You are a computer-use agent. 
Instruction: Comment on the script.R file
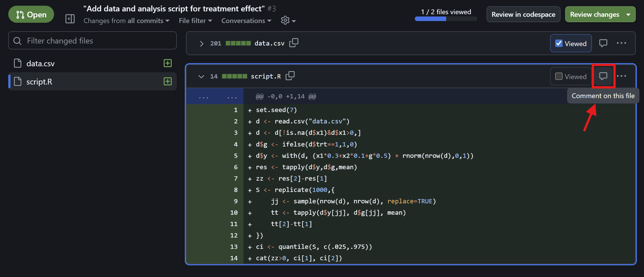coord(603,76)
